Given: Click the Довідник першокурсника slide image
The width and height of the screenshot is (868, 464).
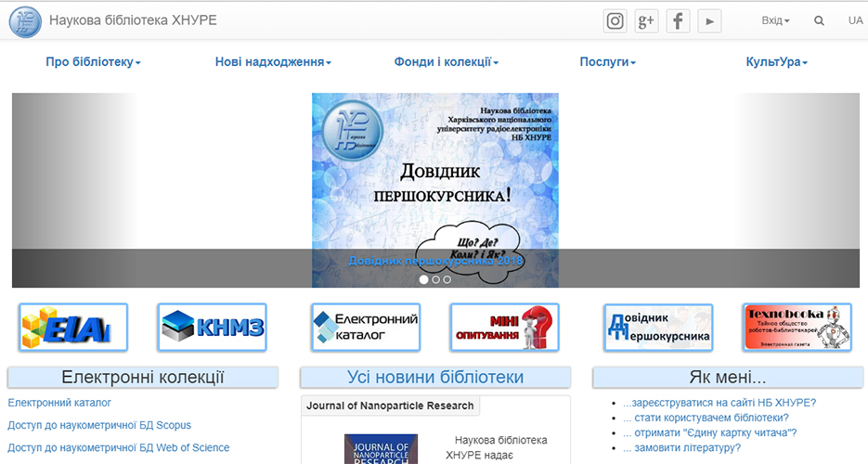Looking at the screenshot, I should (x=434, y=176).
